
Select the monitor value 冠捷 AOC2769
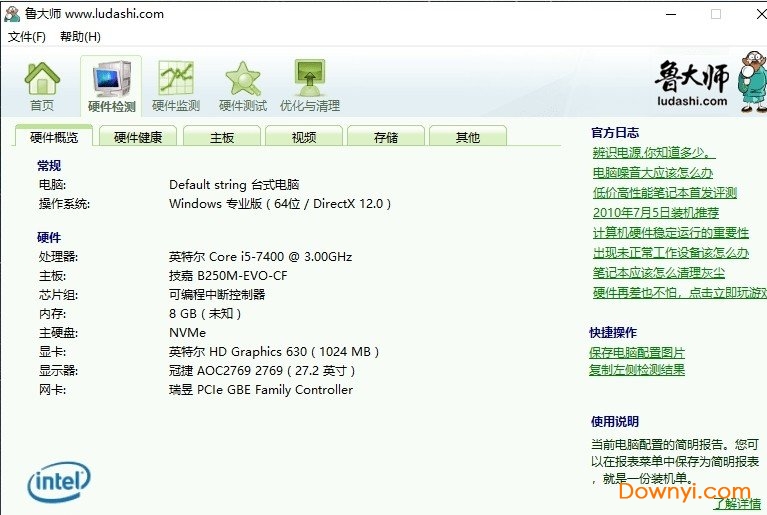[262, 371]
